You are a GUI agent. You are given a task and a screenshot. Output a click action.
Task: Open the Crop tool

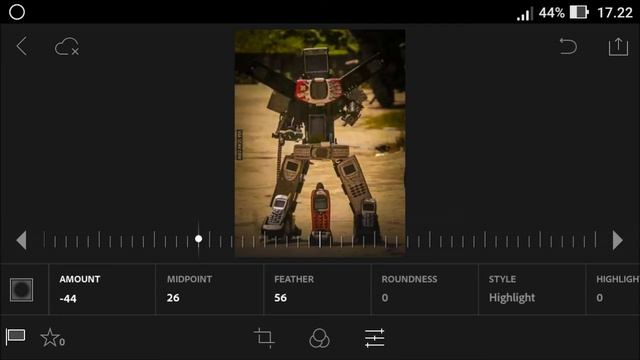click(264, 338)
